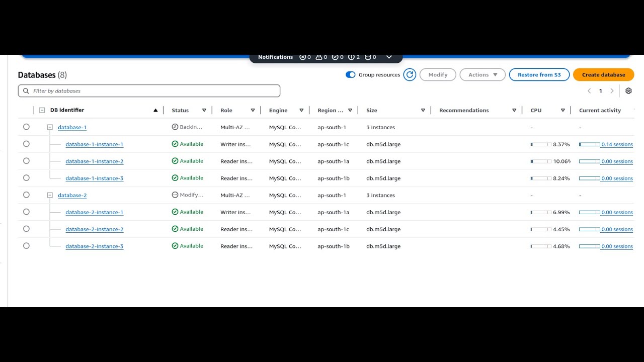The height and width of the screenshot is (362, 644).
Task: Click Backing-up status clock icon for database-1
Action: (x=175, y=127)
